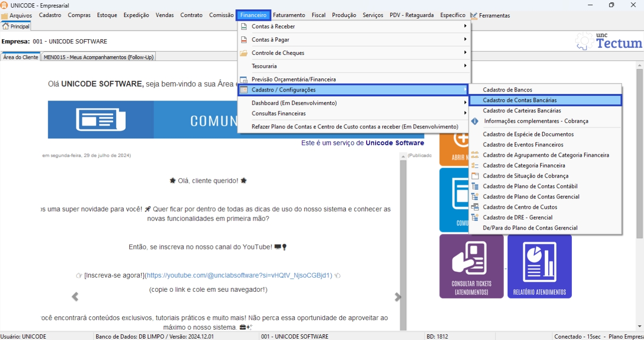Open Contas à Receber icon entry

(x=244, y=26)
